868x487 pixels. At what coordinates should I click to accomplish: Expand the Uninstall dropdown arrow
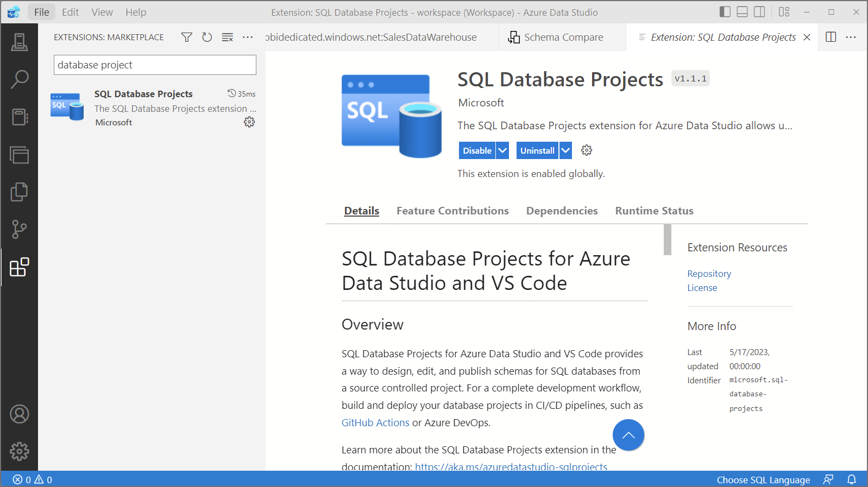point(565,150)
